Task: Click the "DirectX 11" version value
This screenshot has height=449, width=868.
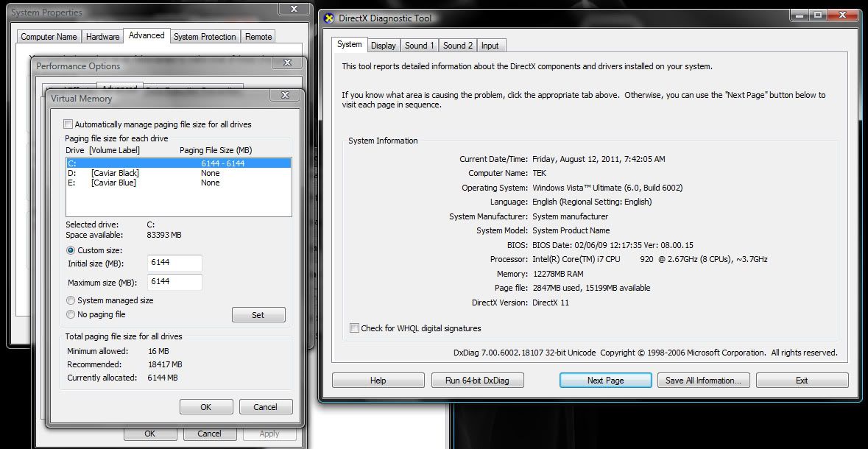Action: tap(550, 303)
